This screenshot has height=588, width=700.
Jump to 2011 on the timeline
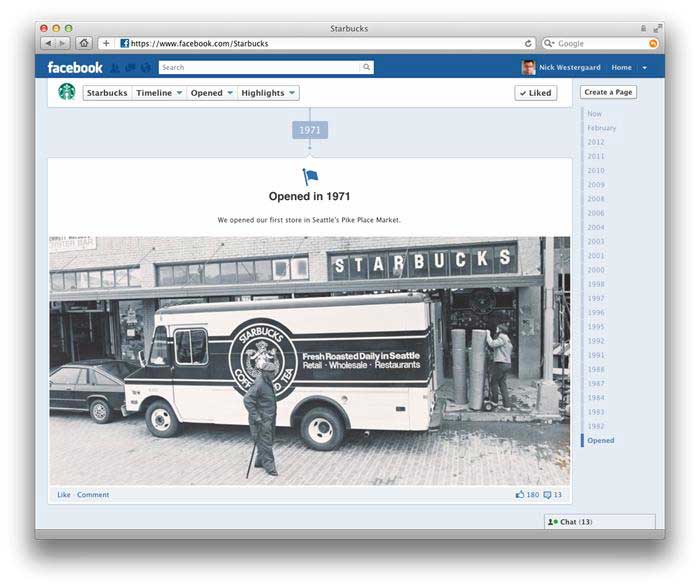596,156
